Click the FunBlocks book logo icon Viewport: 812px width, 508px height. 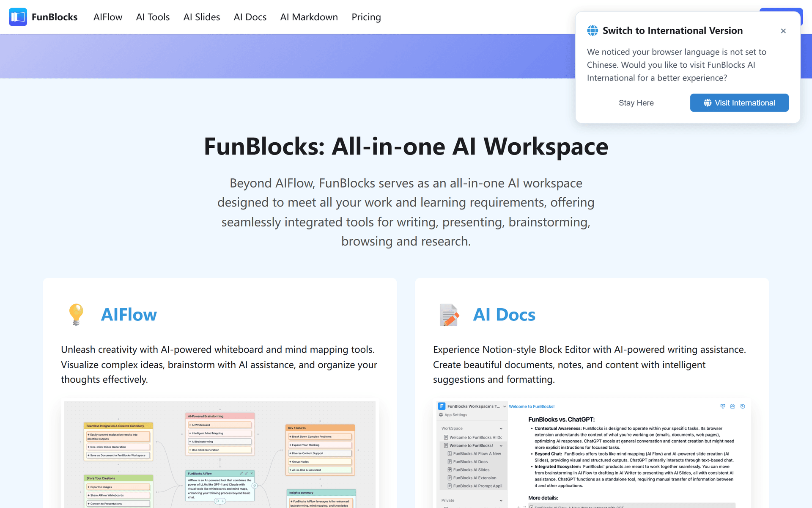click(x=18, y=17)
